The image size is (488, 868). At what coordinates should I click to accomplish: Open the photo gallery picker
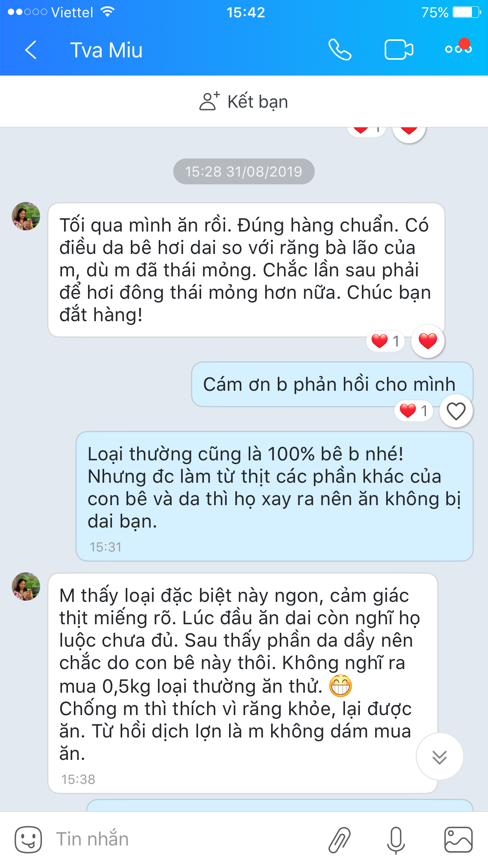click(458, 840)
